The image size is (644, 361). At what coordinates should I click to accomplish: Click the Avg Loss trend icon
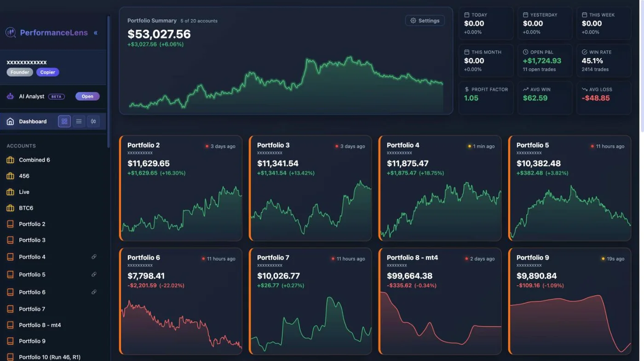(x=585, y=89)
